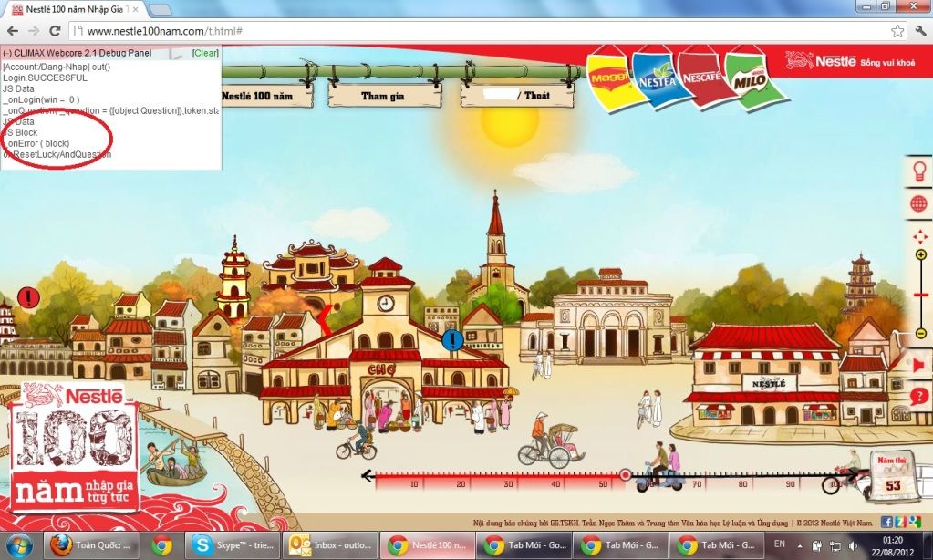This screenshot has height=560, width=933.
Task: Open the red question mark help bubble
Action: coord(919,397)
